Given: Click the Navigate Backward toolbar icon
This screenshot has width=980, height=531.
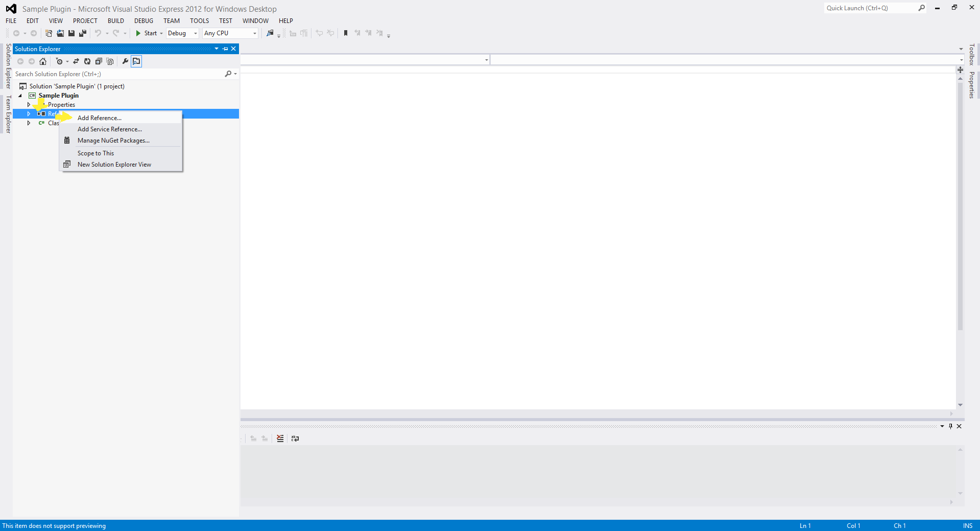Looking at the screenshot, I should click(16, 33).
